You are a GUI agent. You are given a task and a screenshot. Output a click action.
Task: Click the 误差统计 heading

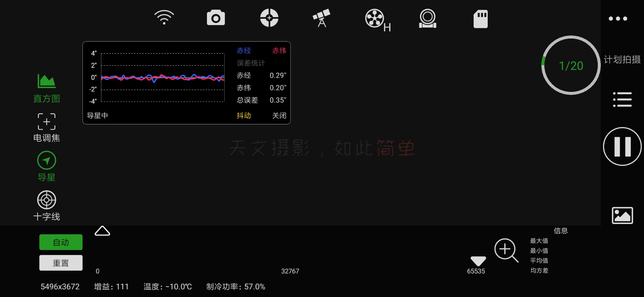click(251, 63)
